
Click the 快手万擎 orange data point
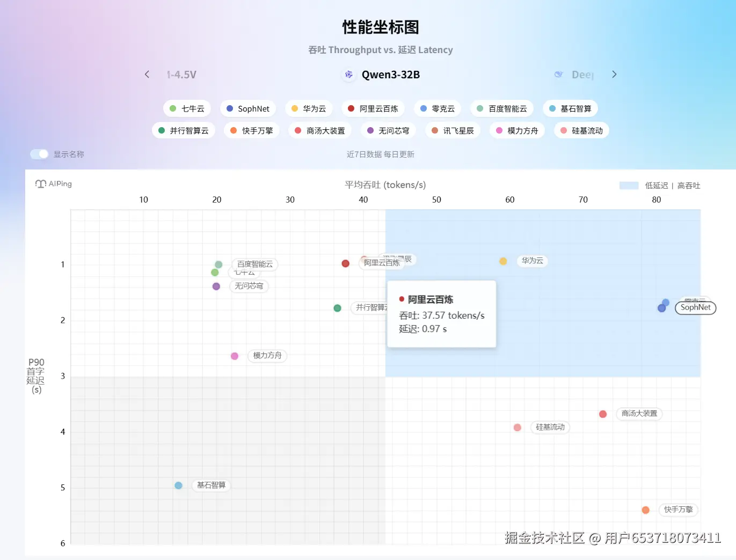pyautogui.click(x=646, y=510)
